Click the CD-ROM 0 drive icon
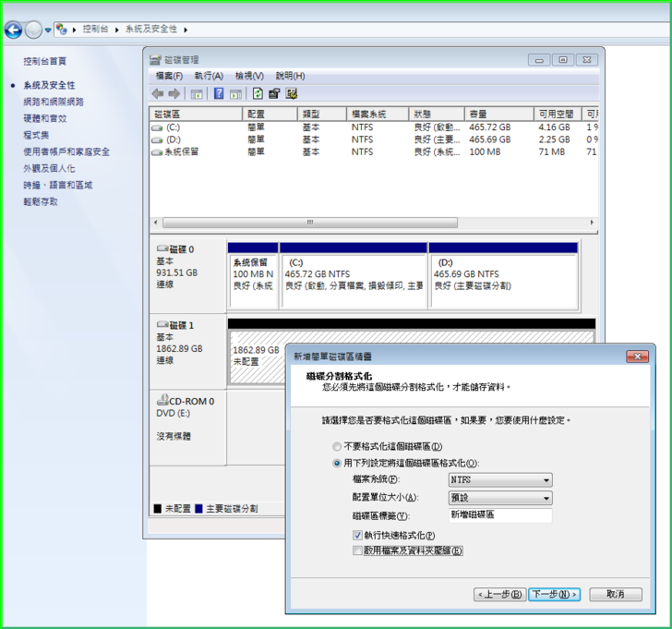The width and height of the screenshot is (672, 629). [163, 401]
